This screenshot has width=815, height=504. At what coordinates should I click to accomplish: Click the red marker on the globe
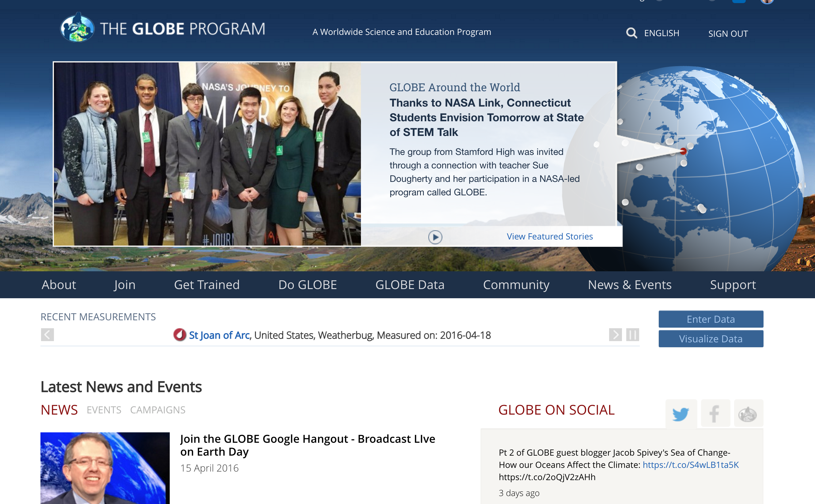(x=683, y=151)
